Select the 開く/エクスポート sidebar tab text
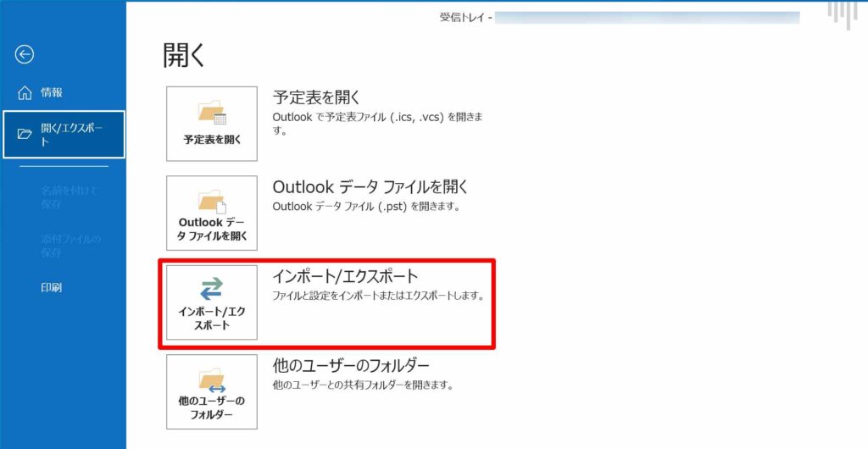Viewport: 868px width, 449px height. (72, 134)
